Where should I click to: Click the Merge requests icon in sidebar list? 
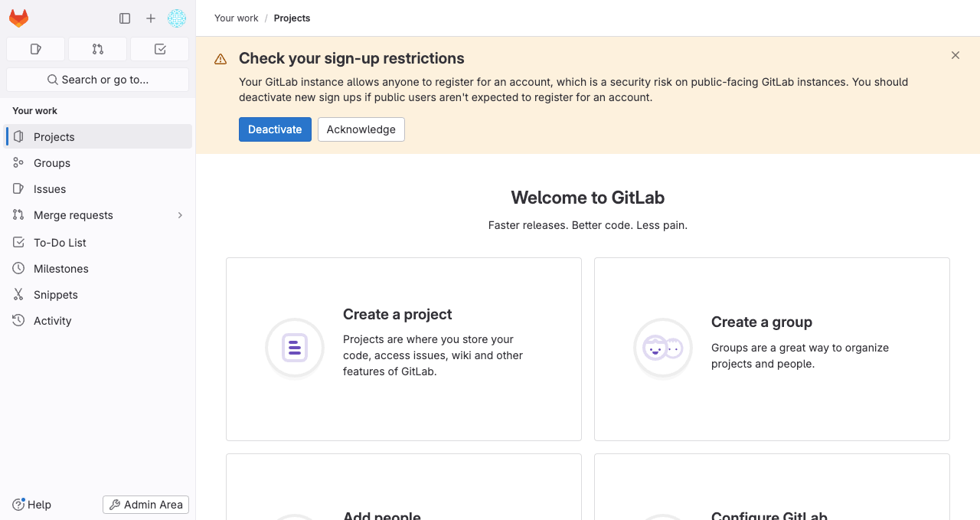18,215
